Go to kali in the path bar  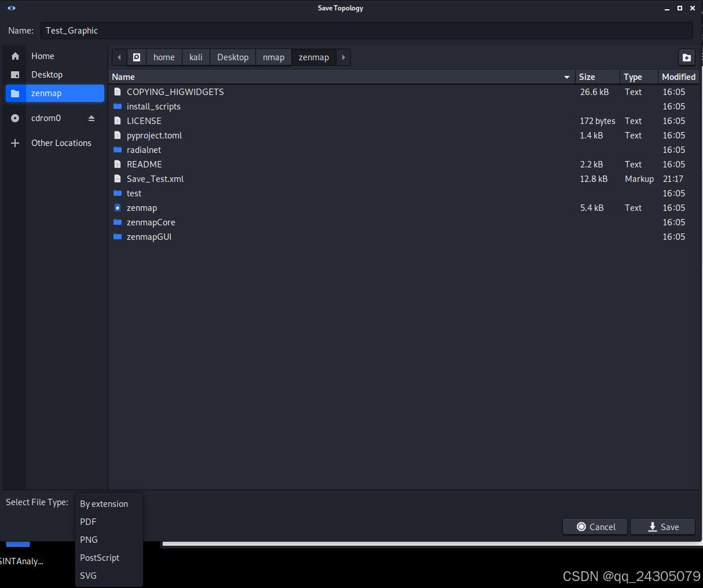(196, 57)
